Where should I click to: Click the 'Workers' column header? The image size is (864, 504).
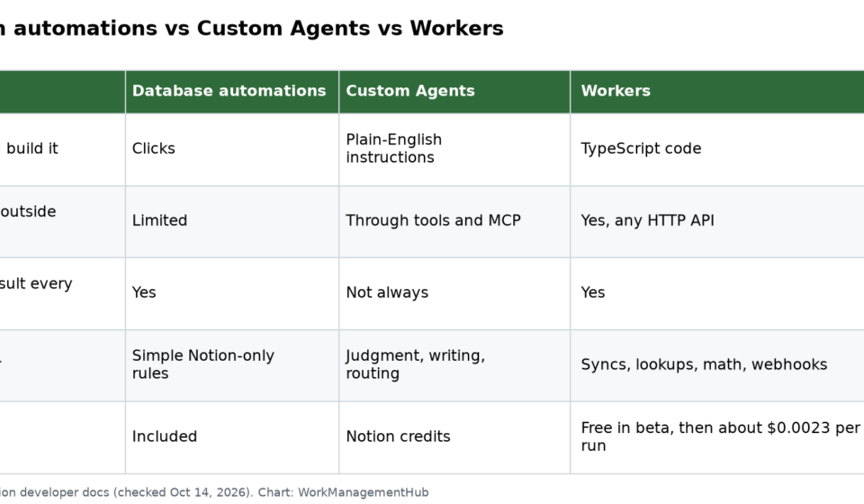pos(717,92)
